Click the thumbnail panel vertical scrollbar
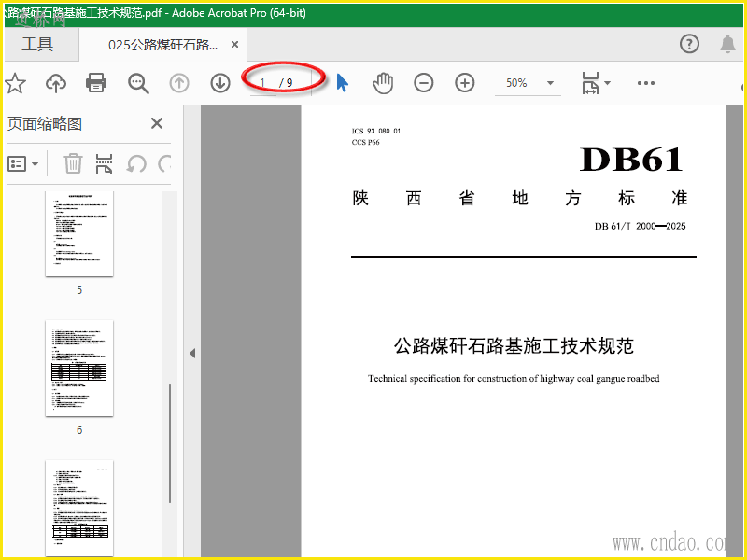This screenshot has width=747, height=560. tap(170, 442)
